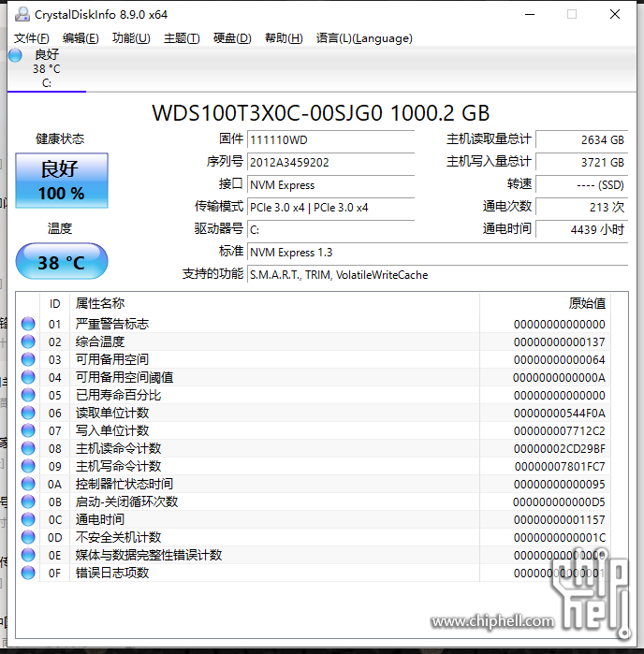Click raw value 0000000544F0A
The width and height of the screenshot is (644, 654).
pos(559,414)
